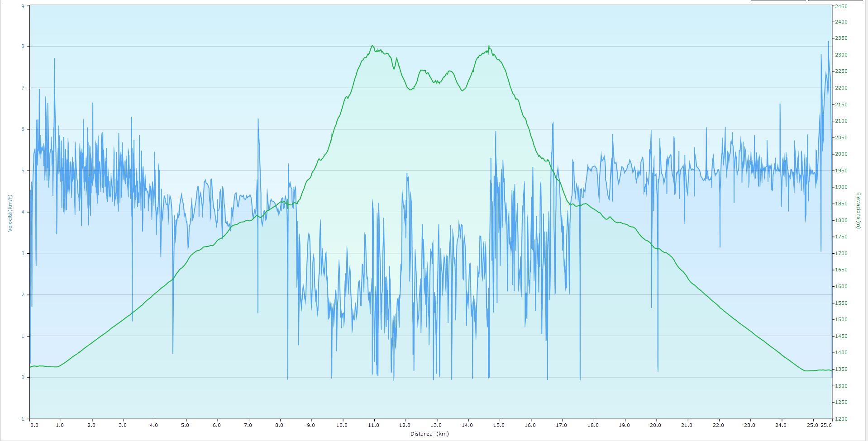
Task: Click the 5.0 km distance tick label
Action: coord(185,425)
